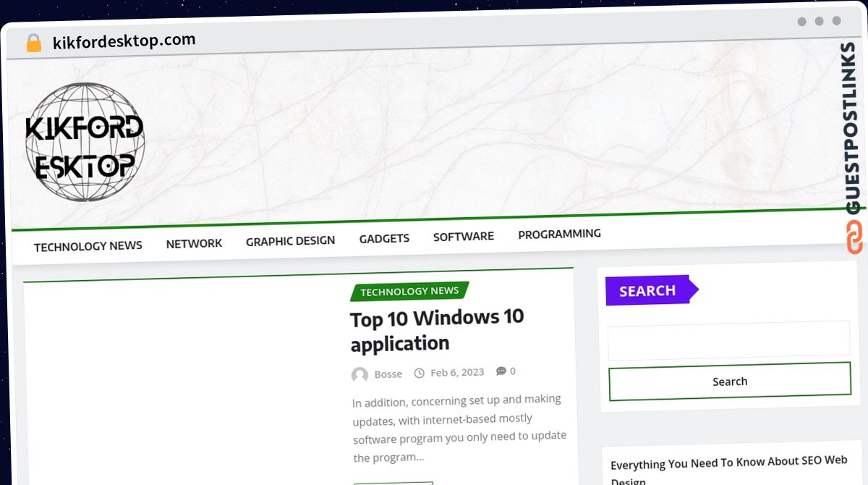This screenshot has height=485, width=868.
Task: Navigate to Software category
Action: [463, 236]
